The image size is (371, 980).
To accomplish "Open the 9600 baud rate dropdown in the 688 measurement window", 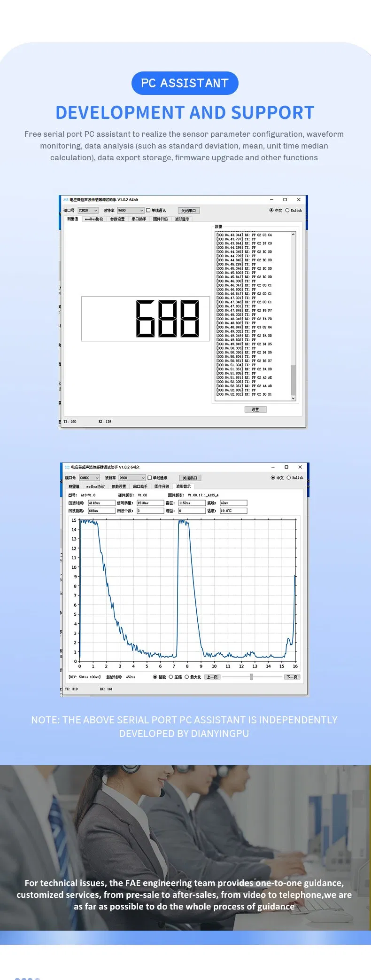I will coord(131,211).
